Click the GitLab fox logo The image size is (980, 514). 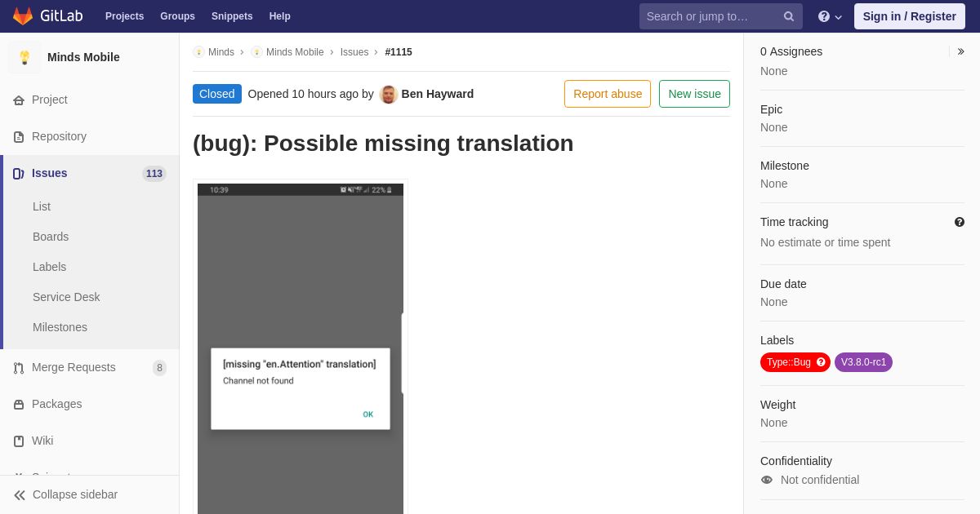[23, 16]
